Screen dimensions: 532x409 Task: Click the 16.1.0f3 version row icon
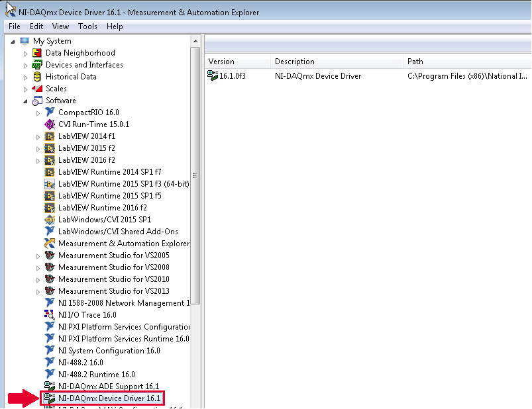click(x=213, y=75)
